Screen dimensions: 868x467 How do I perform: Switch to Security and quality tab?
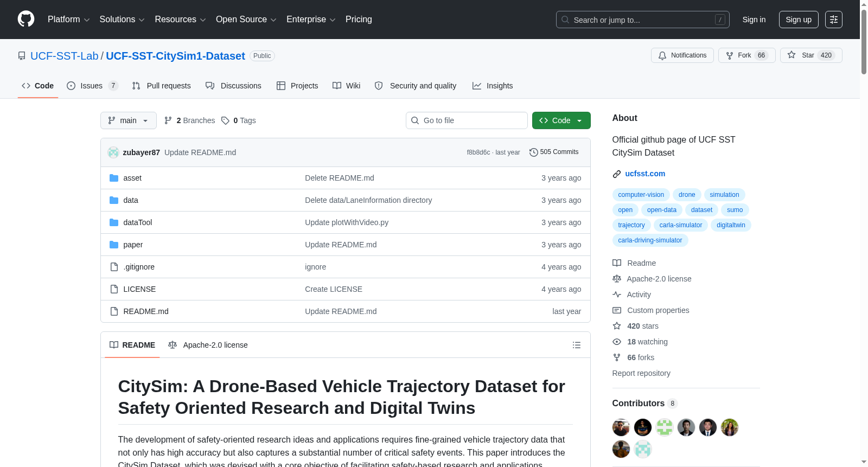[416, 86]
